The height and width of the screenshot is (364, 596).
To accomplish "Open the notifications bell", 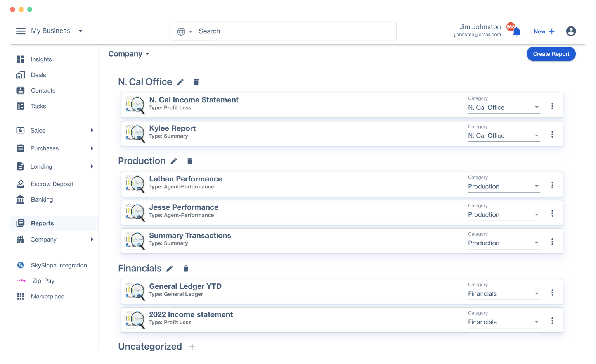I will 516,31.
